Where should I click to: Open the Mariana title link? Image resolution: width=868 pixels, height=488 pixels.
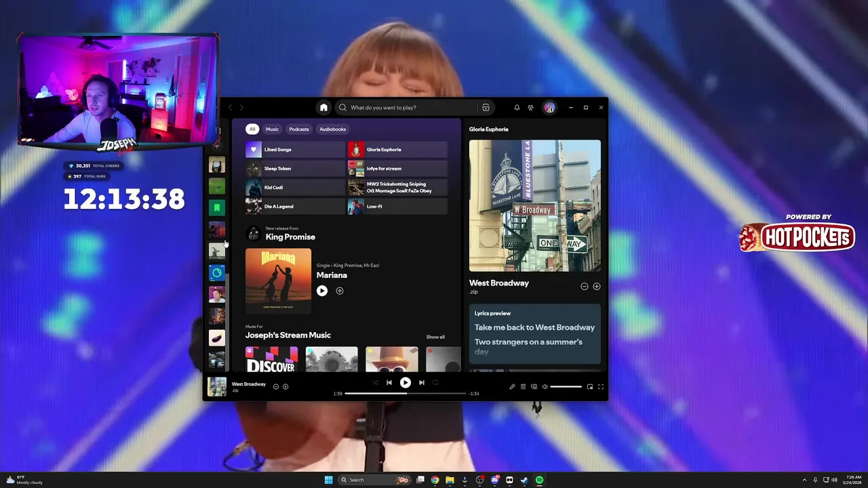click(x=332, y=275)
